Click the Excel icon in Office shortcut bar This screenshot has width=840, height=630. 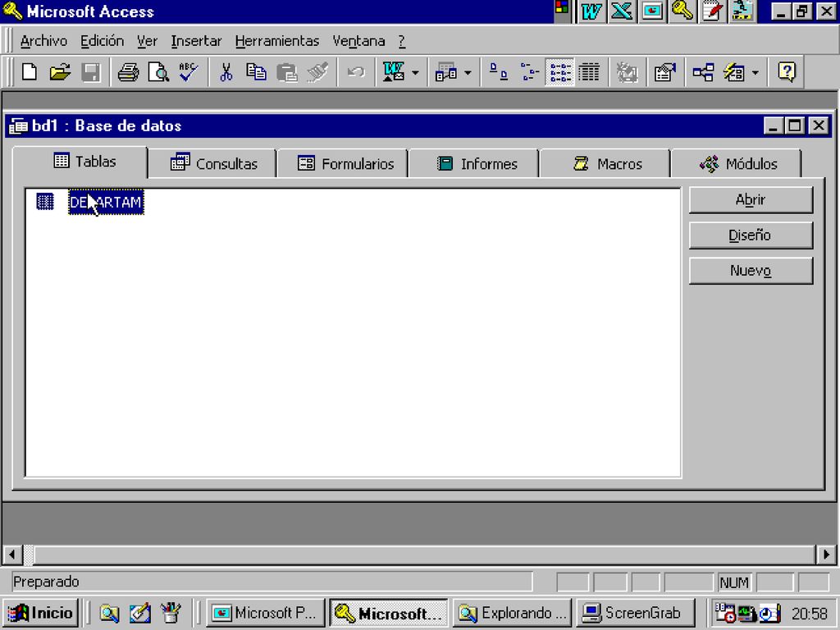(622, 11)
